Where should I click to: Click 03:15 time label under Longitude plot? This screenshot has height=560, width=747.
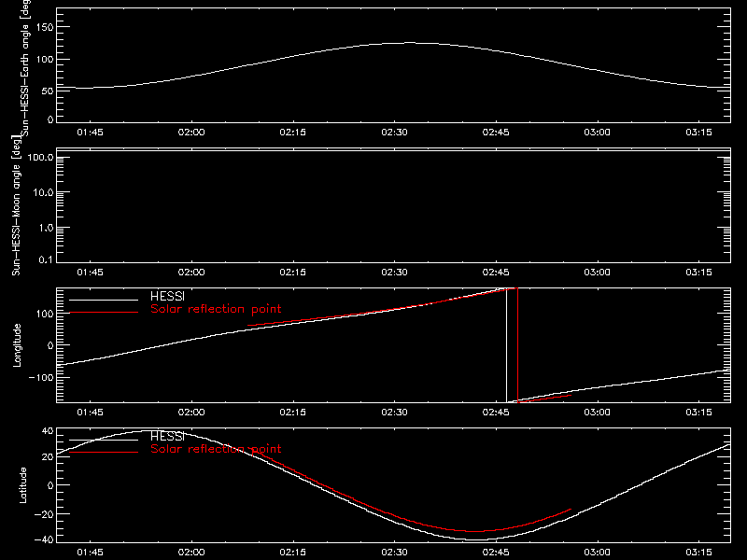point(698,413)
